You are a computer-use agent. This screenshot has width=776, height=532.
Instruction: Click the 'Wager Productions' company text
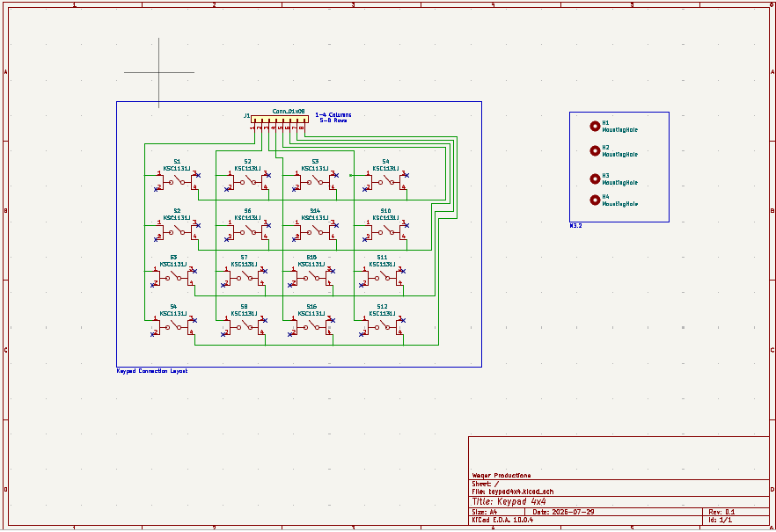coord(501,475)
